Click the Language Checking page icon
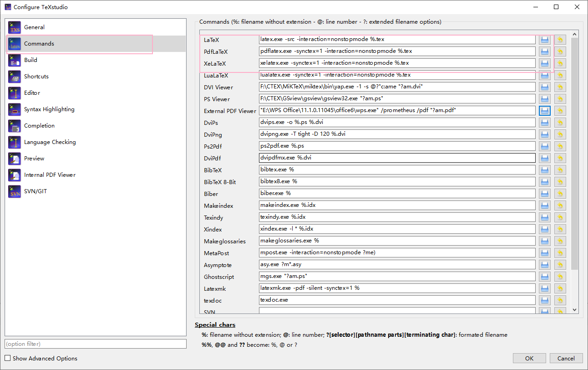Viewport: 588px width, 370px height. click(15, 142)
